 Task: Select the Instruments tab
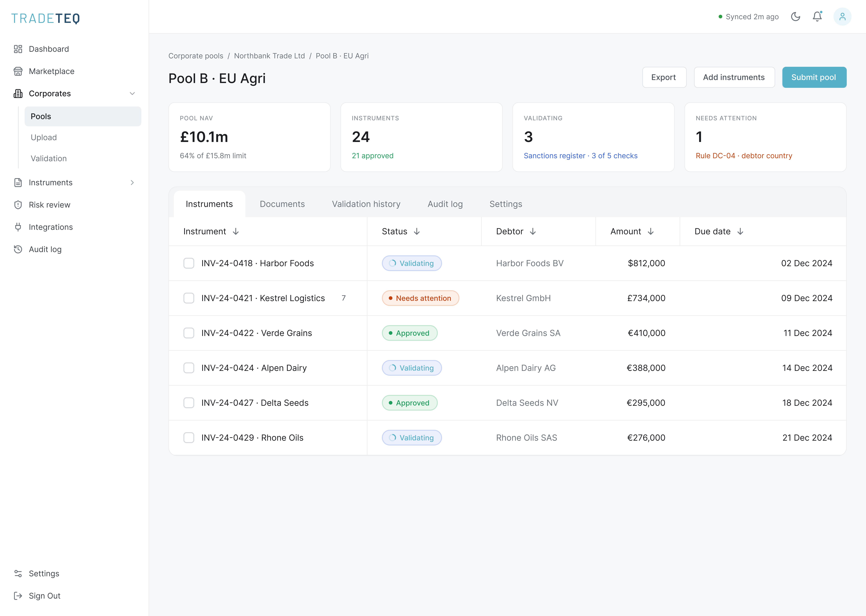(x=209, y=204)
